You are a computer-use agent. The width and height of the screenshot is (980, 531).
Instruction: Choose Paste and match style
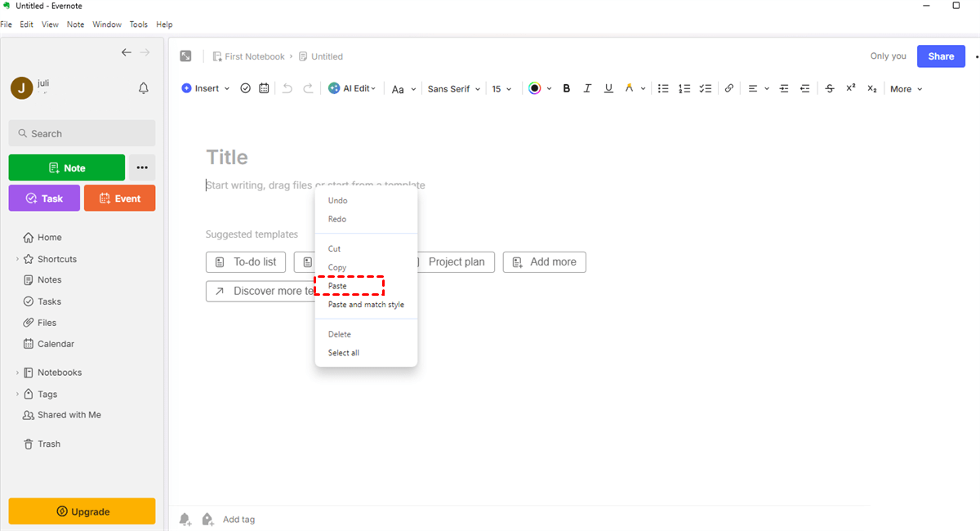pyautogui.click(x=366, y=305)
